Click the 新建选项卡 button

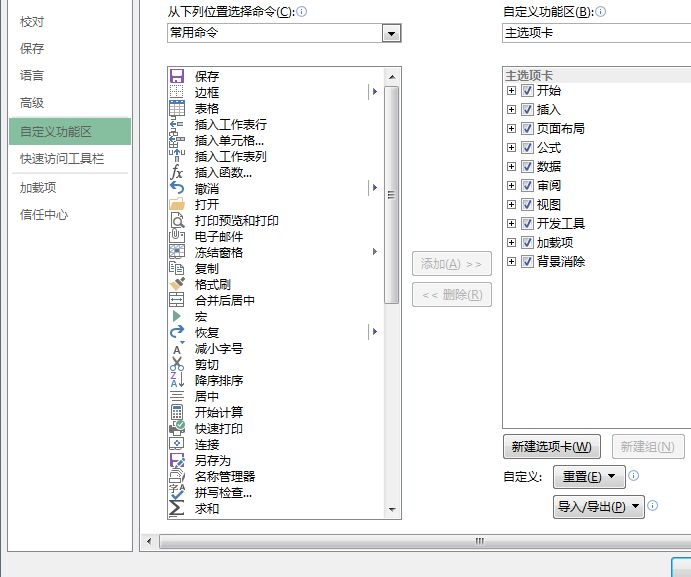pyautogui.click(x=551, y=447)
